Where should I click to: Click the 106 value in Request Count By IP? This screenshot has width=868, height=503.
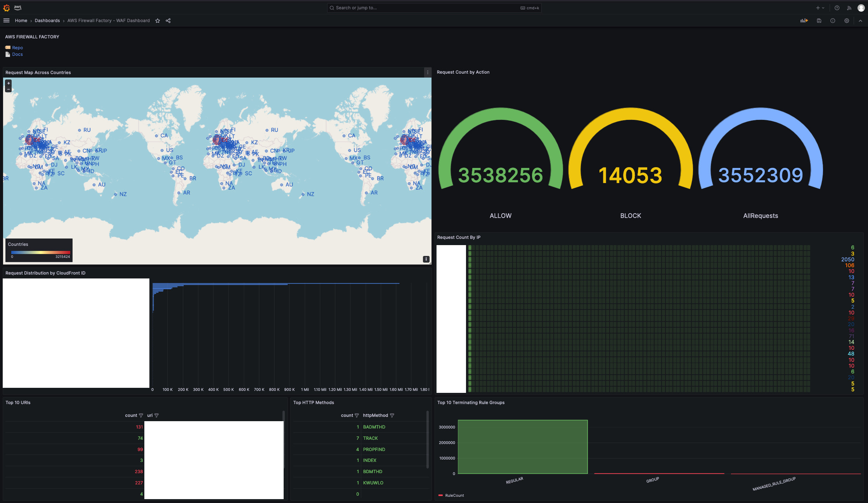pyautogui.click(x=849, y=265)
